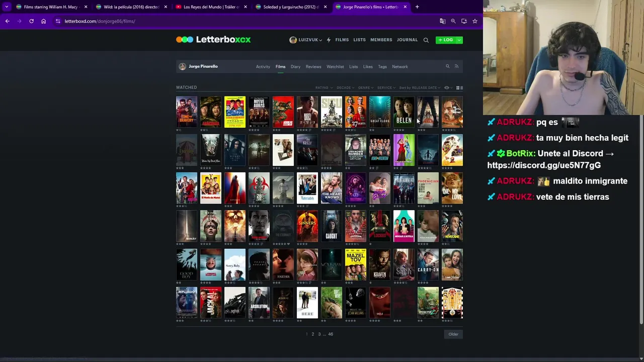Click the Older pagination button
Screen dimensions: 644x362
pos(453,334)
